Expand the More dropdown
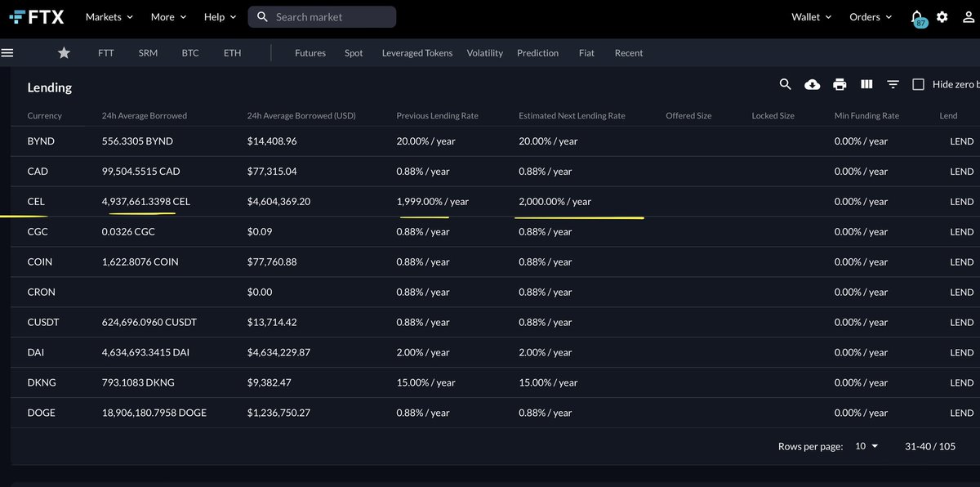 point(168,16)
